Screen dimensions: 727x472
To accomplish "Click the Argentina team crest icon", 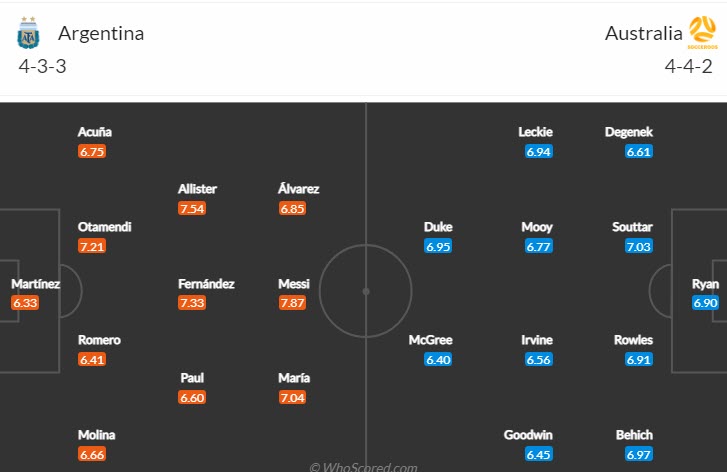I will pyautogui.click(x=27, y=33).
